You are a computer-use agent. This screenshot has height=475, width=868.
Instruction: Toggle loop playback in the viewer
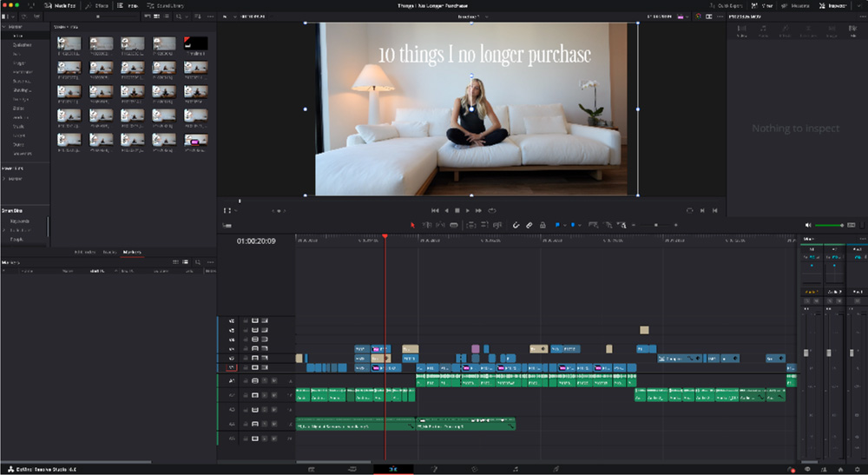[x=491, y=210]
